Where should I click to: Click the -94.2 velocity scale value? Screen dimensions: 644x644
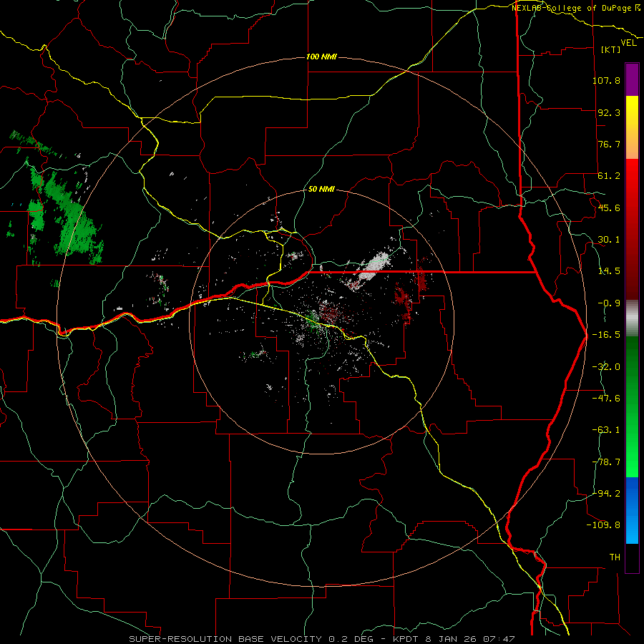pos(606,494)
